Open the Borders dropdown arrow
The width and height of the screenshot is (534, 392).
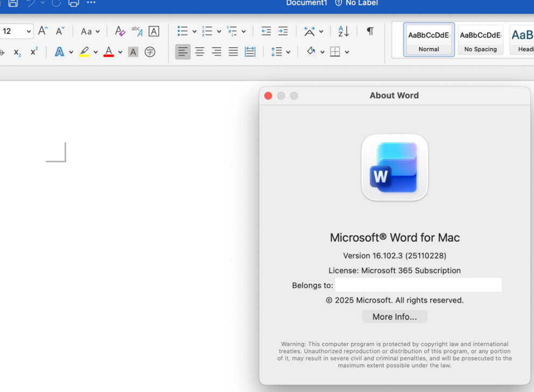coord(347,52)
